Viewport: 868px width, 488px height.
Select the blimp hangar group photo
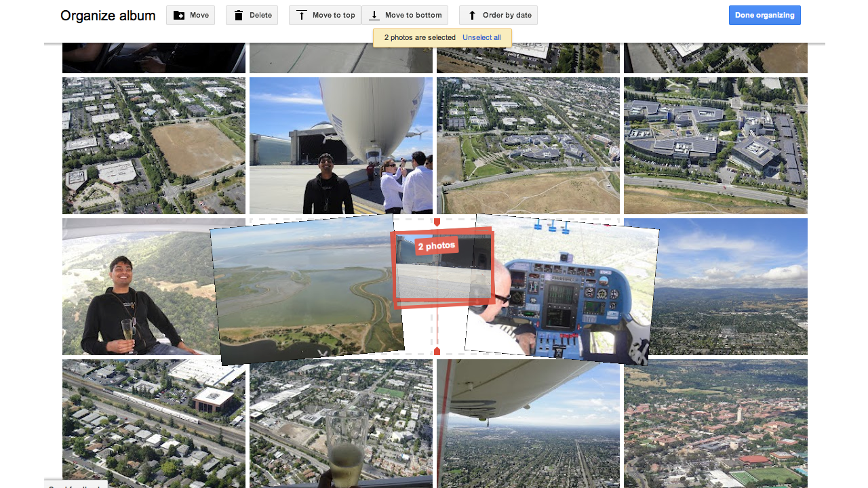[x=340, y=145]
